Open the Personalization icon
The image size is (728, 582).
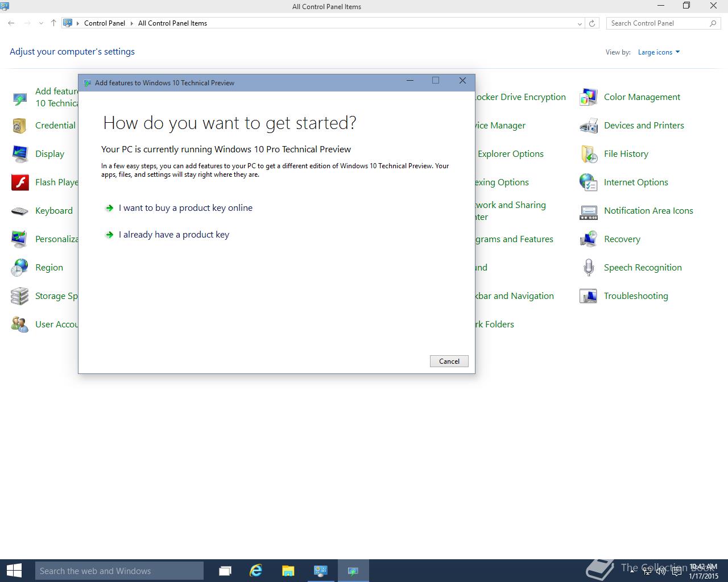coord(19,239)
